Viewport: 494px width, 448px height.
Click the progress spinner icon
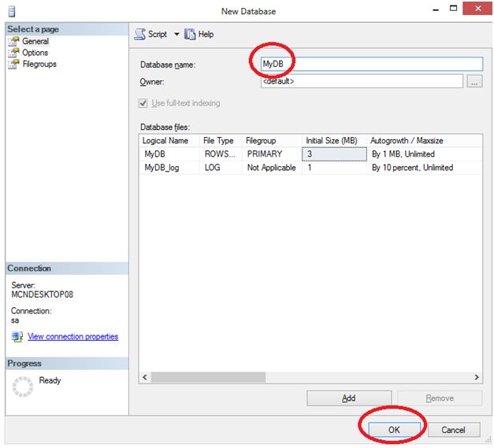[23, 387]
